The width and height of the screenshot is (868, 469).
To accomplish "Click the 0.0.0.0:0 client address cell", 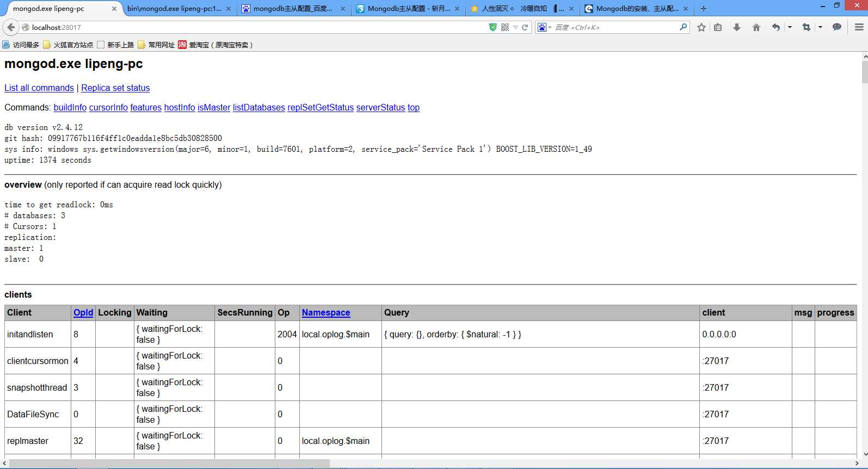I will 746,334.
